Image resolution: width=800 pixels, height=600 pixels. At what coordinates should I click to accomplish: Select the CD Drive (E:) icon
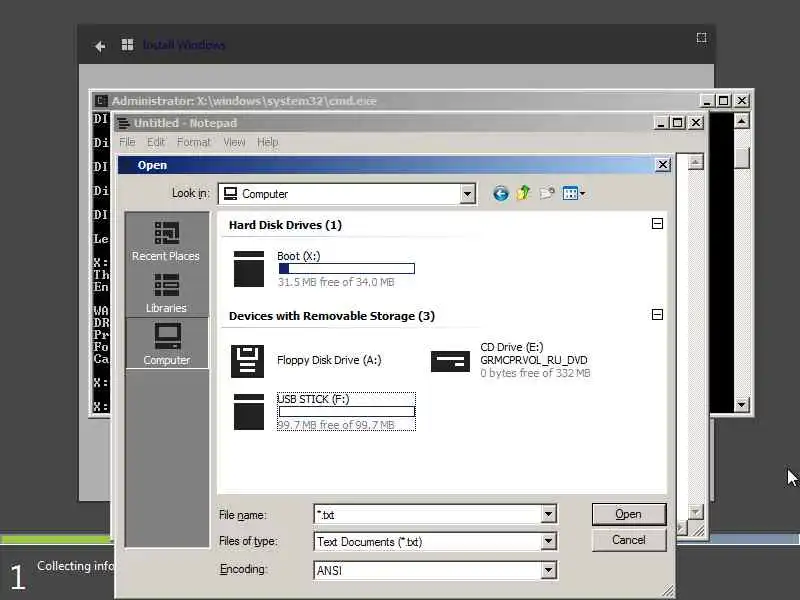(x=450, y=361)
